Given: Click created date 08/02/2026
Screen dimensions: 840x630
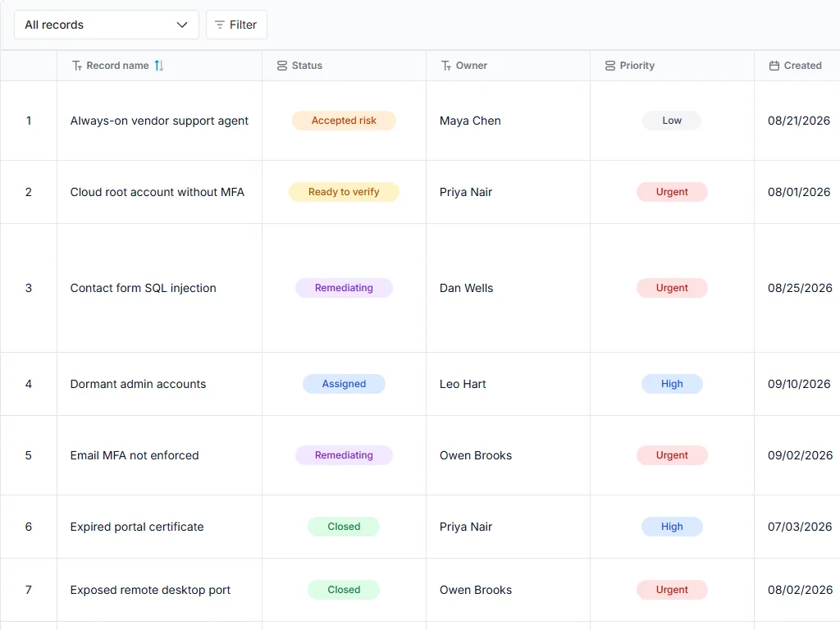Looking at the screenshot, I should coord(800,590).
